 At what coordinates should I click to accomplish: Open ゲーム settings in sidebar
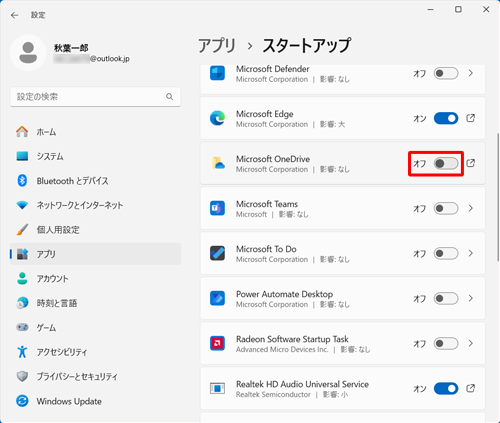click(95, 327)
